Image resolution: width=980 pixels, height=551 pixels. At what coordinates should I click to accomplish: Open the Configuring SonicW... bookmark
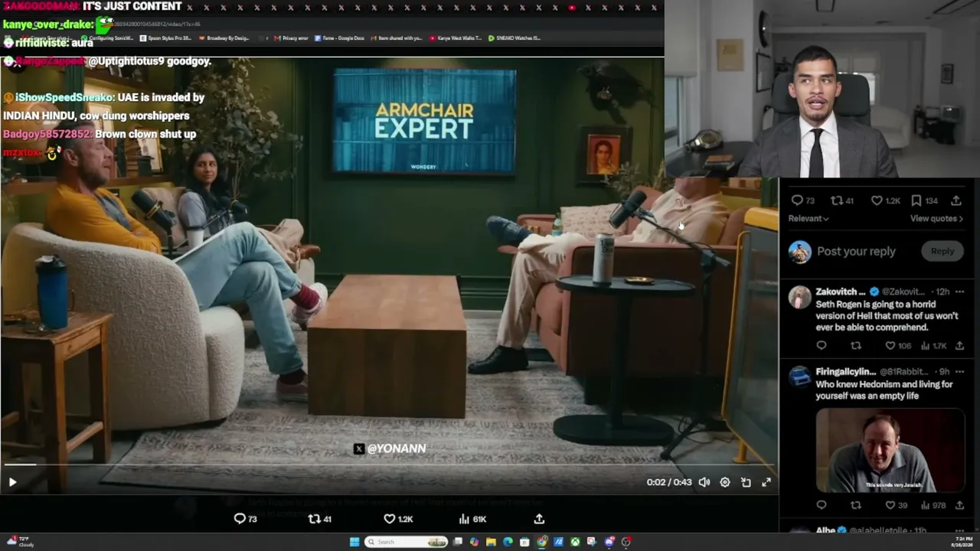pyautogui.click(x=107, y=38)
